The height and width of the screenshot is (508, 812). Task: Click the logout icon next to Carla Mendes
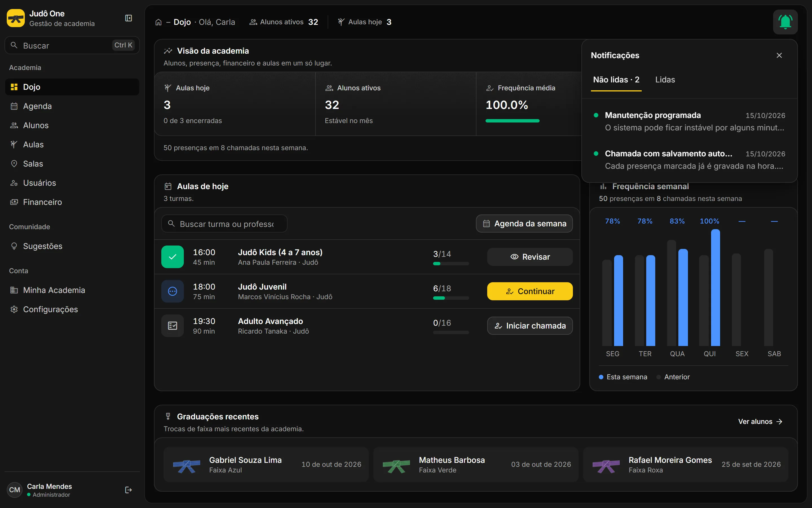click(128, 490)
